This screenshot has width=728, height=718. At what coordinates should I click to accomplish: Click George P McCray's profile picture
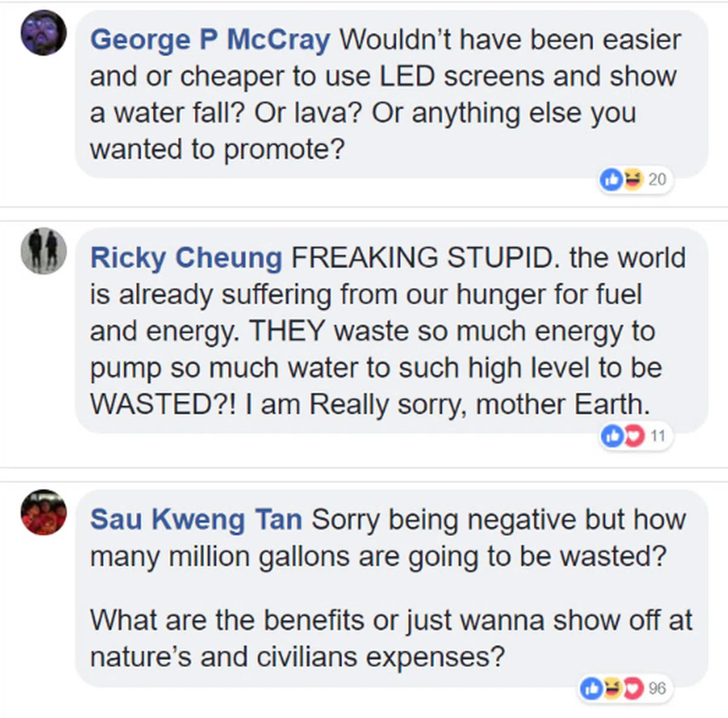pyautogui.click(x=44, y=33)
